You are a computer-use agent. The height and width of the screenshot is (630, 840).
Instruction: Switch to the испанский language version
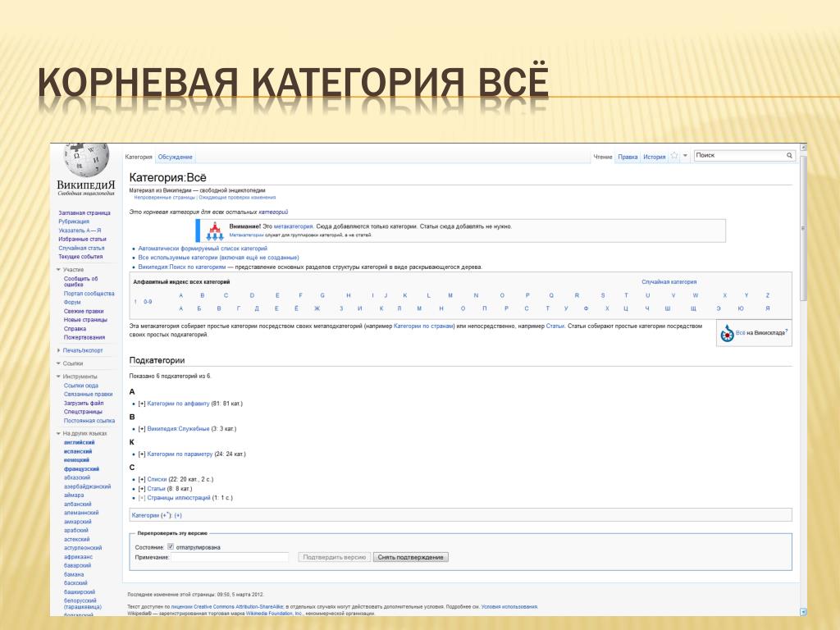[x=78, y=452]
